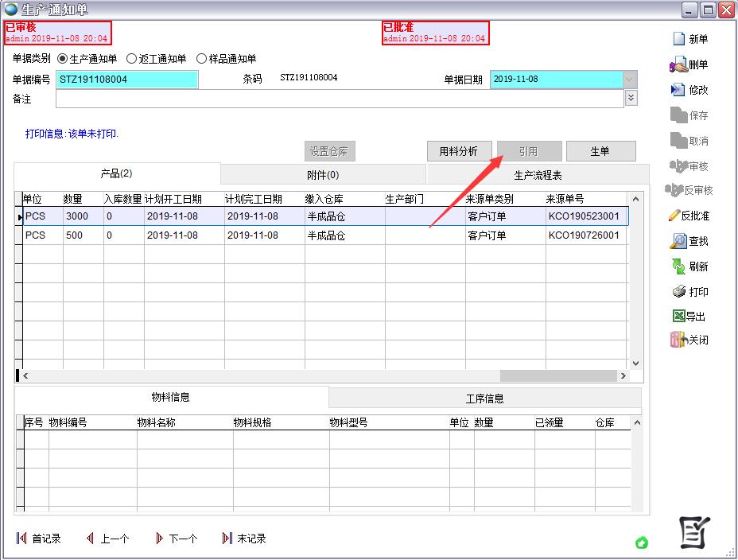The height and width of the screenshot is (560, 738).
Task: Open the 查找 (Search) tool
Action: pyautogui.click(x=678, y=241)
